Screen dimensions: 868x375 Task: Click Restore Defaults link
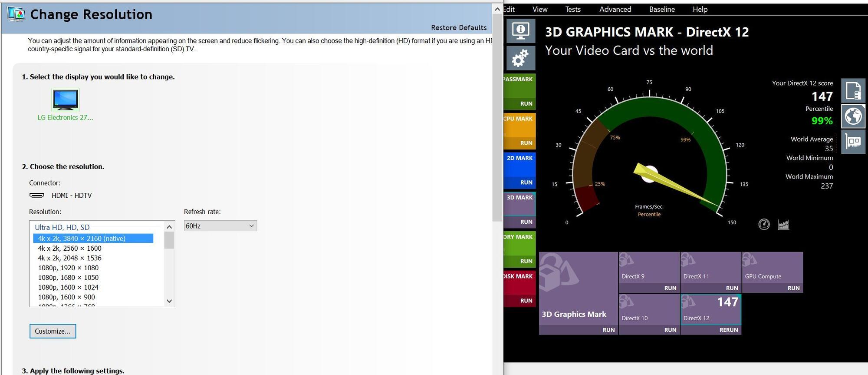point(459,27)
